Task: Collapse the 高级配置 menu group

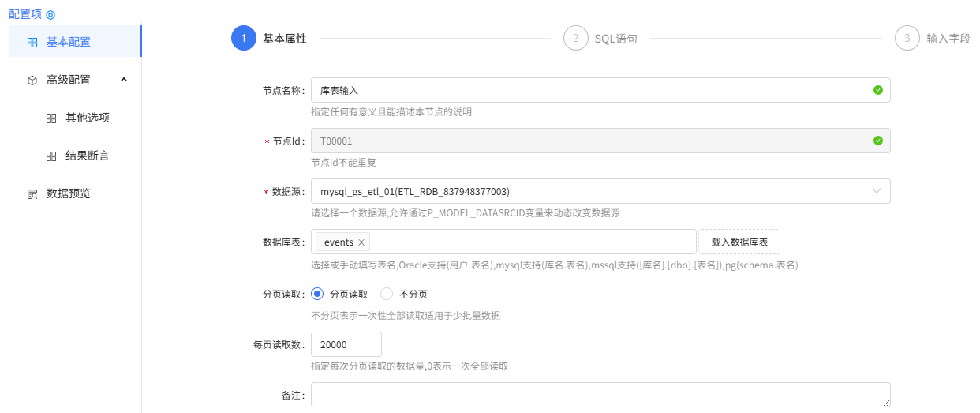Action: click(124, 80)
